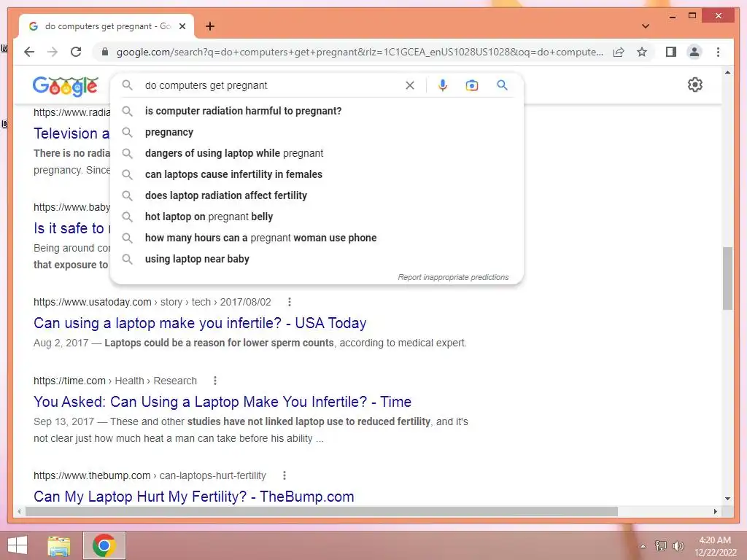Submit search with the blue magnifier

tap(502, 85)
